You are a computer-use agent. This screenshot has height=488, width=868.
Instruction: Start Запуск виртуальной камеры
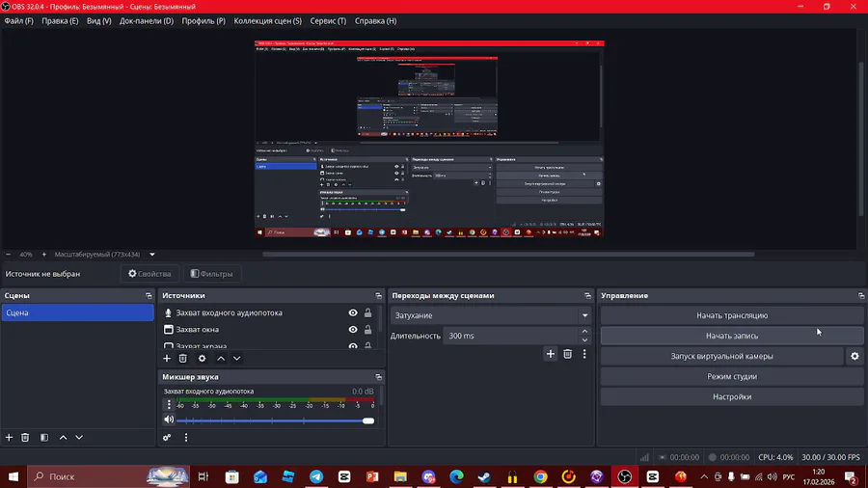tap(721, 356)
